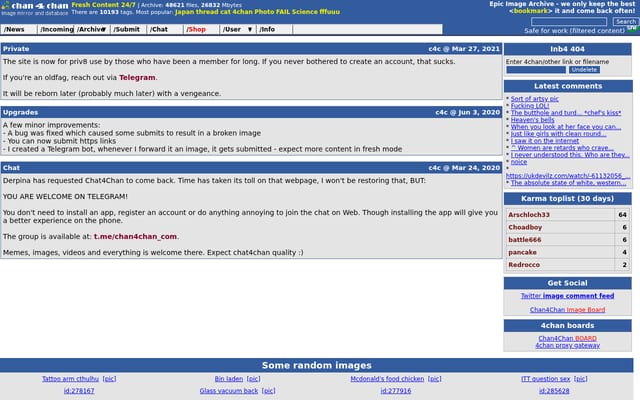Open the ukdevilz.com watch link
Image resolution: width=640 pixels, height=400 pixels.
pyautogui.click(x=568, y=176)
